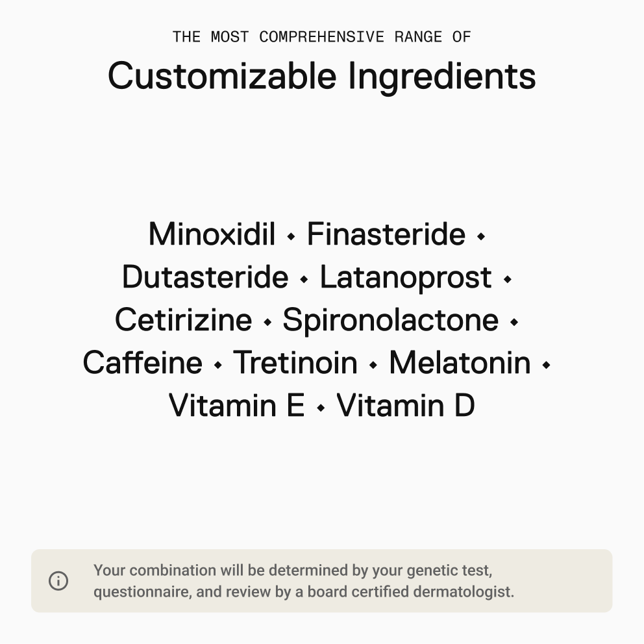Click the info circle icon
This screenshot has width=644, height=644.
coord(58,581)
